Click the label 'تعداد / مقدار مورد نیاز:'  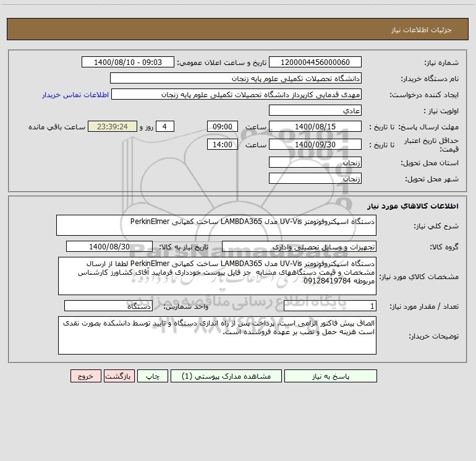click(425, 306)
